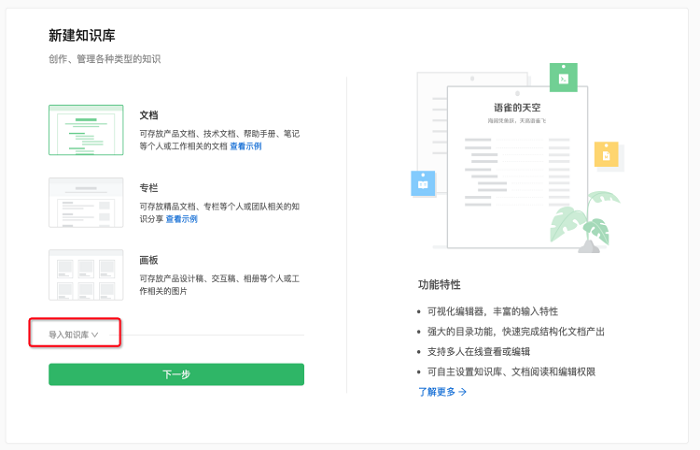700x450 pixels.
Task: Click the green 下一步 button
Action: [176, 374]
